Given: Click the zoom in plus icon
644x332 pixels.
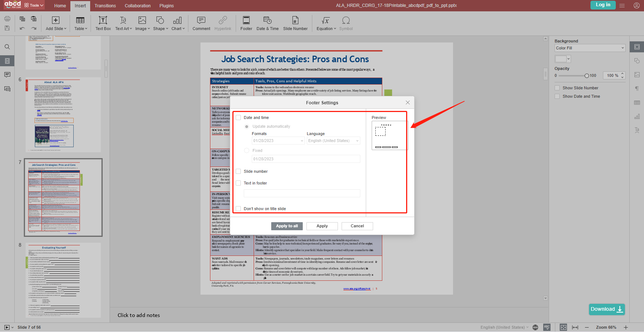Looking at the screenshot, I should pos(626,327).
